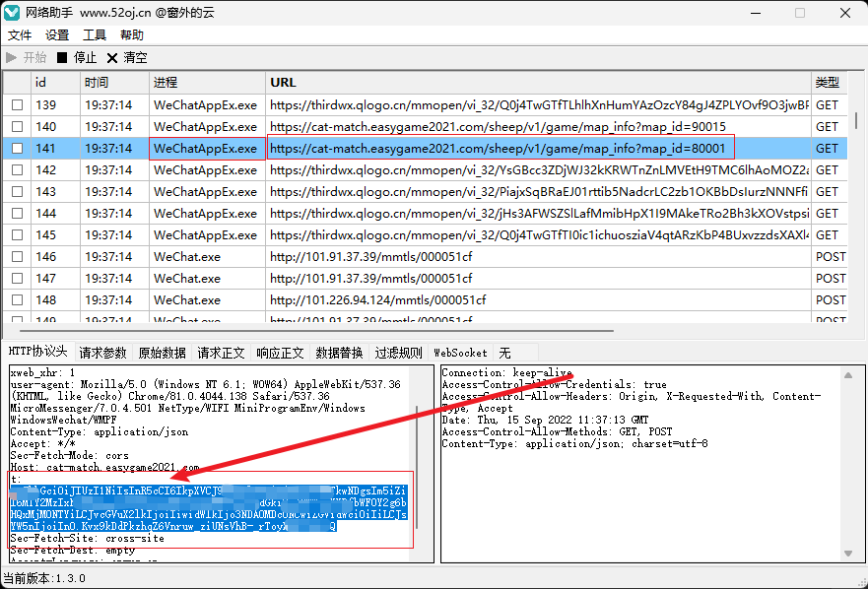
Task: Click the URL column header
Action: tap(538, 83)
